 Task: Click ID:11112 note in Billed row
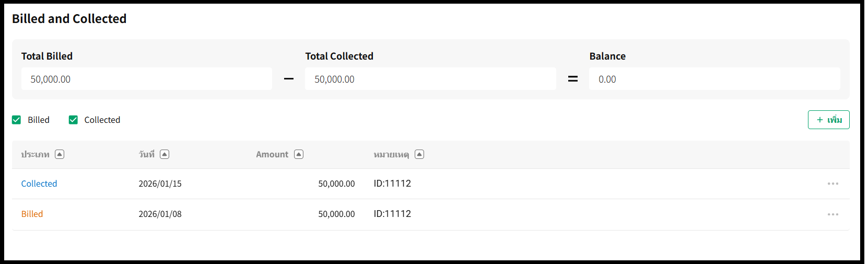pyautogui.click(x=392, y=214)
